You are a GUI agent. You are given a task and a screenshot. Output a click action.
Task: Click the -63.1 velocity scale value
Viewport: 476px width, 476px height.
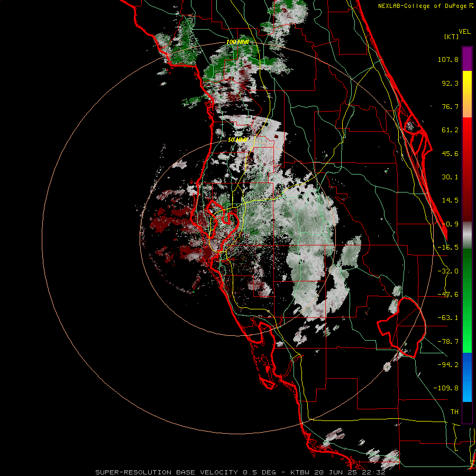tap(448, 318)
